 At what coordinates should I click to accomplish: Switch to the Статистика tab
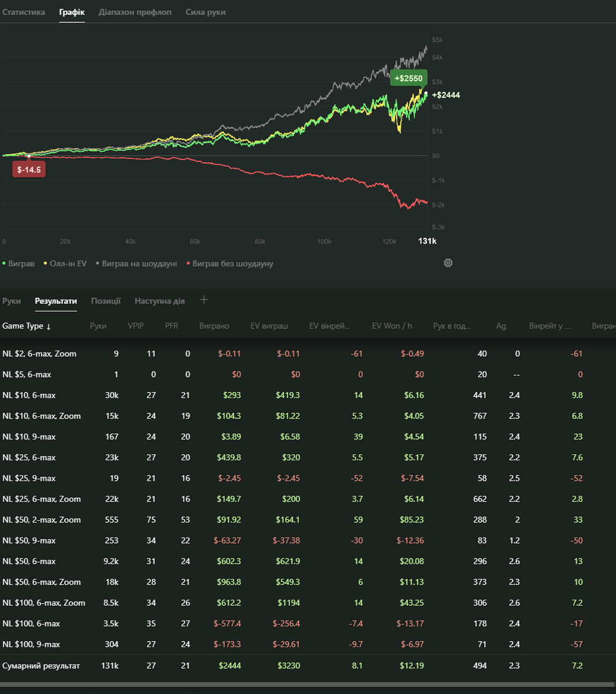tap(23, 12)
